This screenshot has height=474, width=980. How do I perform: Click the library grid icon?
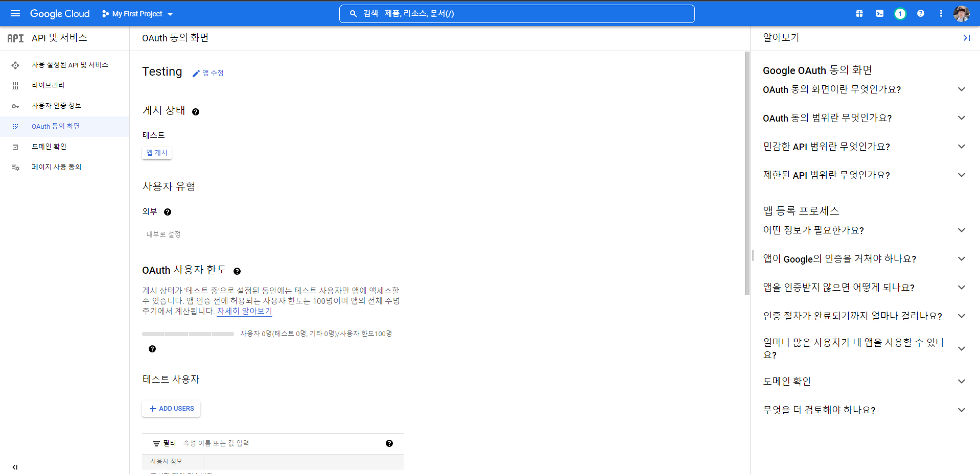15,86
